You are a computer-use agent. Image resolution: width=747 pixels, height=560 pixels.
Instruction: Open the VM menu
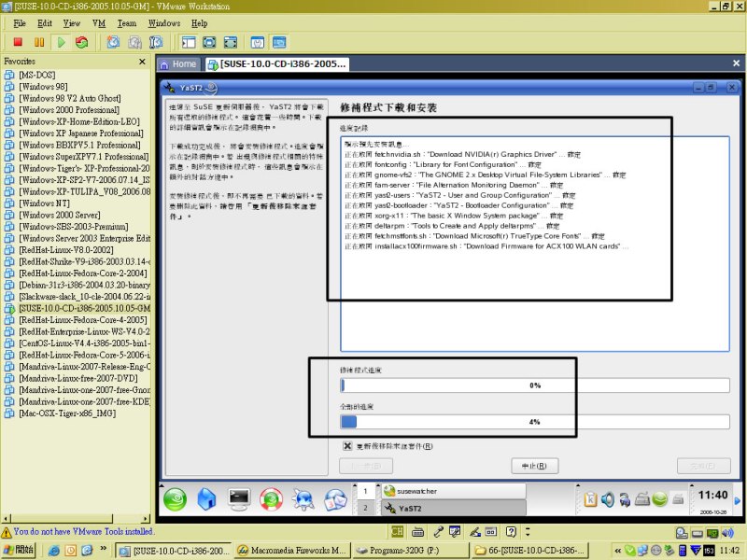point(99,23)
